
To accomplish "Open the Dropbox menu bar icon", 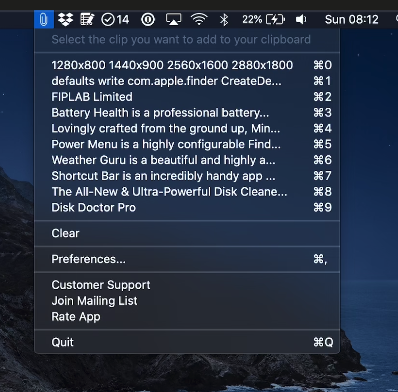I will click(65, 20).
